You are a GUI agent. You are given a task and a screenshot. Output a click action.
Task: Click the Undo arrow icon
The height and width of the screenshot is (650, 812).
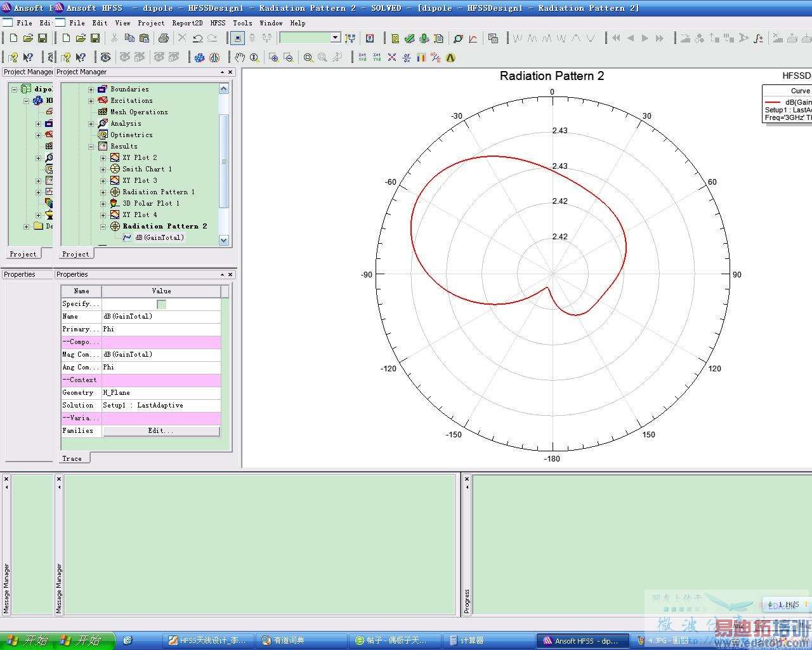tap(197, 39)
